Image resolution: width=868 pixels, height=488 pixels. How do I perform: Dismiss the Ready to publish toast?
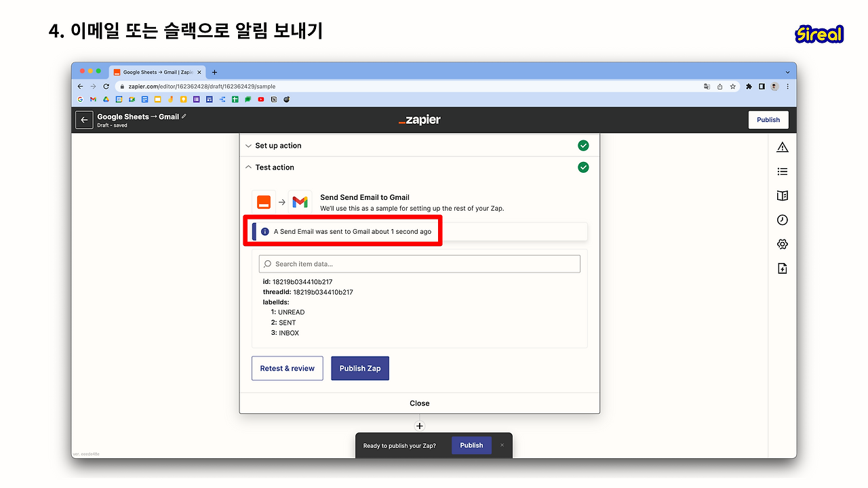502,445
